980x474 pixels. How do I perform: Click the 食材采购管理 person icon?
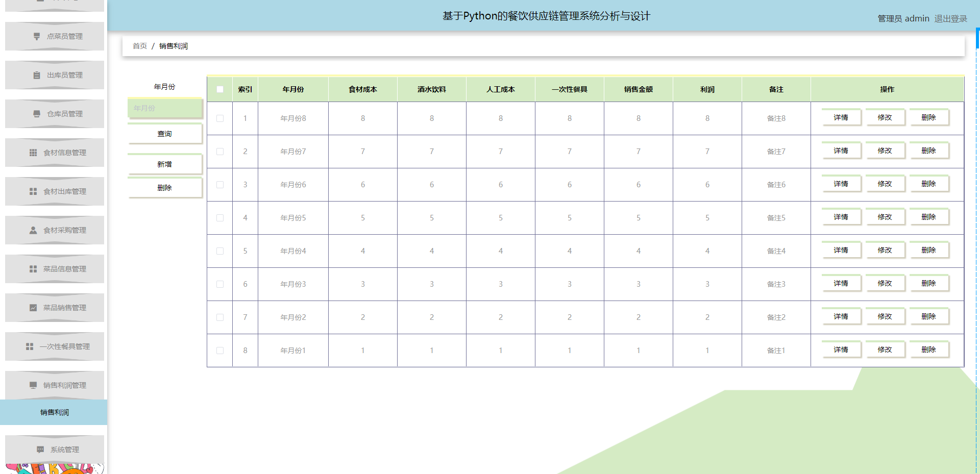[33, 230]
